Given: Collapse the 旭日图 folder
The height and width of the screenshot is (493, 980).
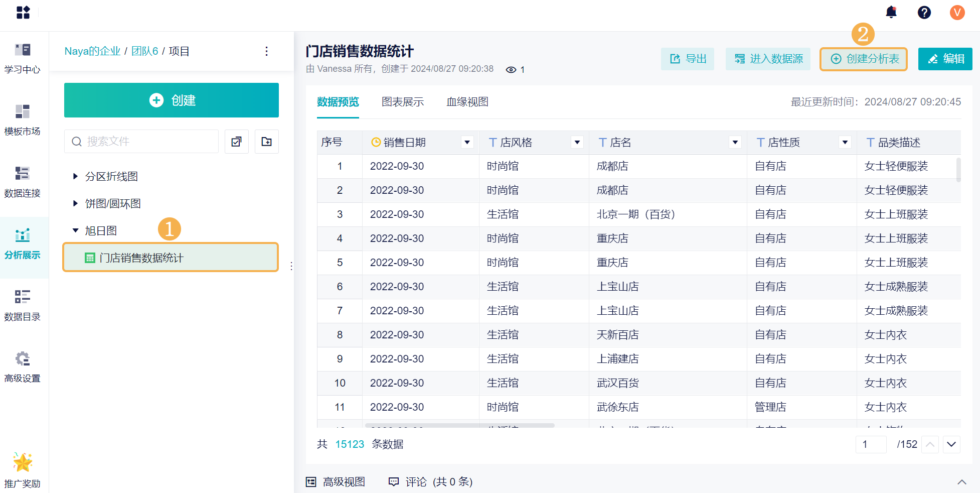Looking at the screenshot, I should (x=75, y=230).
